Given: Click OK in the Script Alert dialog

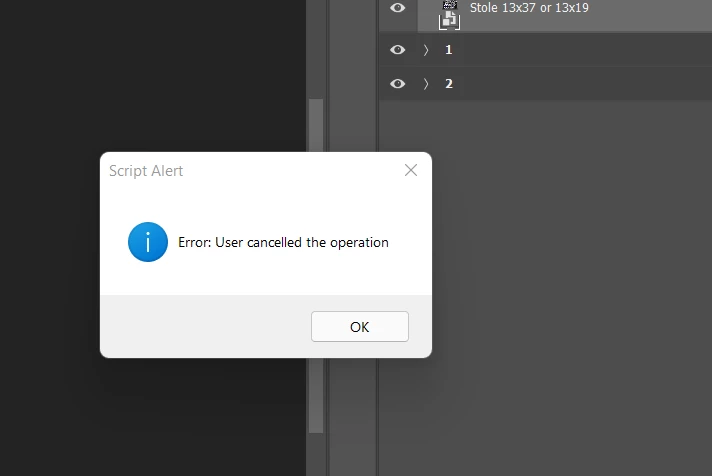Looking at the screenshot, I should [x=360, y=327].
